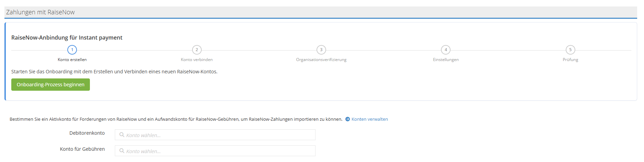Open the Konten verwalten link

370,119
